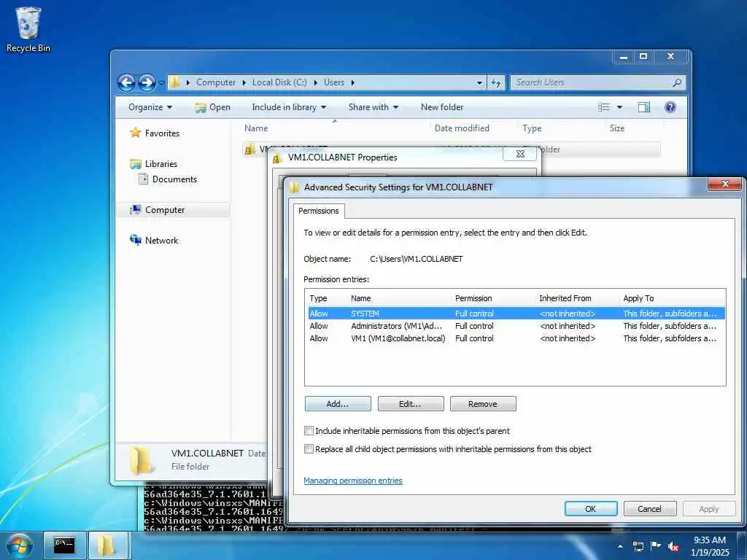Open Action Center flag tray icon
747x560 pixels.
point(656,546)
